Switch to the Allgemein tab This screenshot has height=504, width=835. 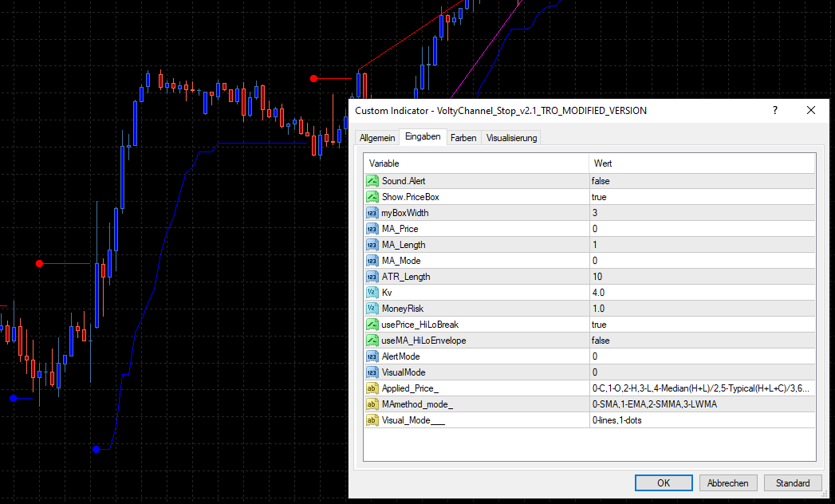click(377, 138)
